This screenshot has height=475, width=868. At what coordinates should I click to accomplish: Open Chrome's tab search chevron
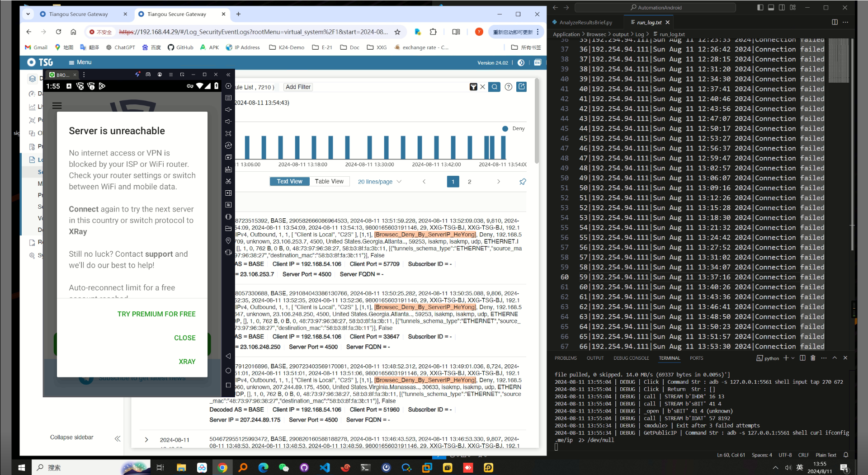(x=28, y=14)
